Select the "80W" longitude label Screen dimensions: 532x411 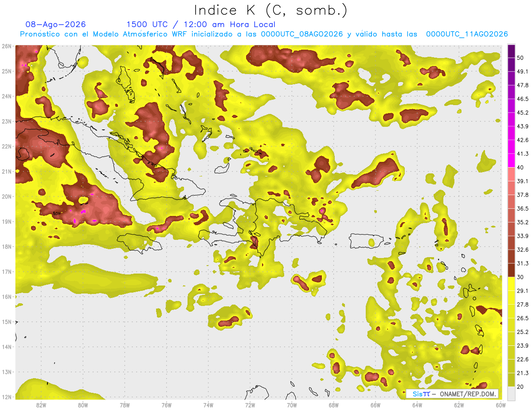[x=82, y=405]
